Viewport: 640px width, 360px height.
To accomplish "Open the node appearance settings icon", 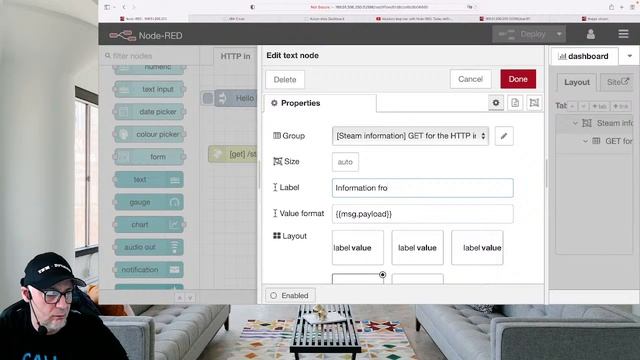I will coord(534,103).
